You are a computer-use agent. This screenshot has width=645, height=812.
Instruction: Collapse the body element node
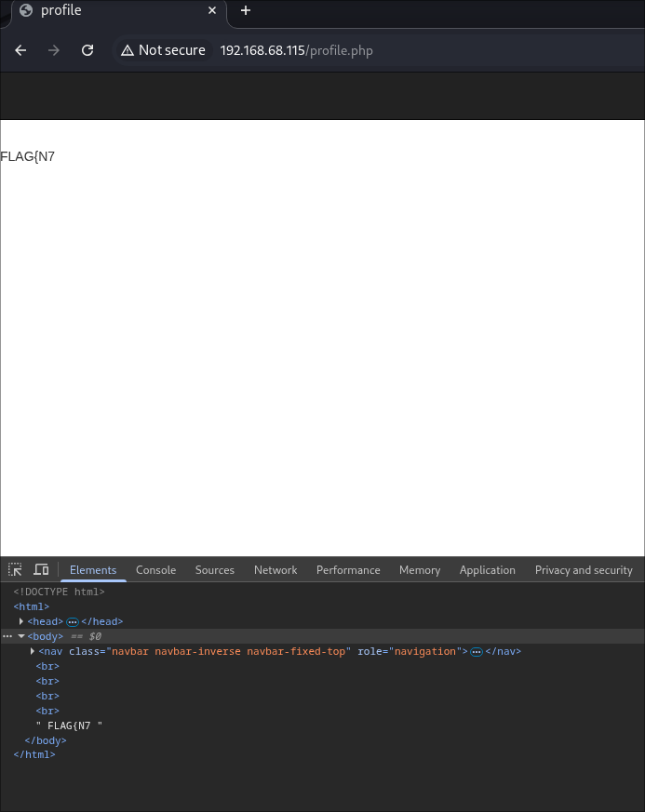[21, 636]
